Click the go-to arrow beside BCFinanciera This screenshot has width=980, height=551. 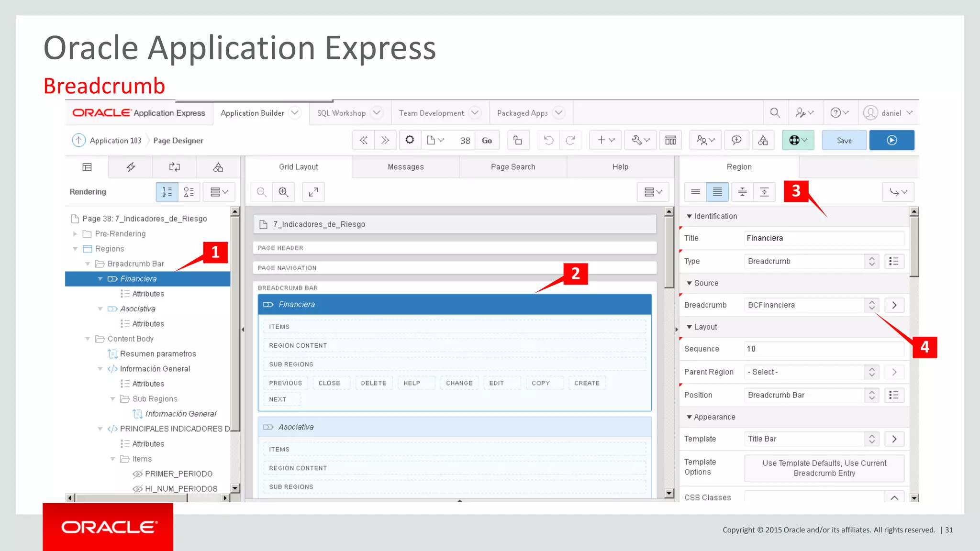click(894, 305)
